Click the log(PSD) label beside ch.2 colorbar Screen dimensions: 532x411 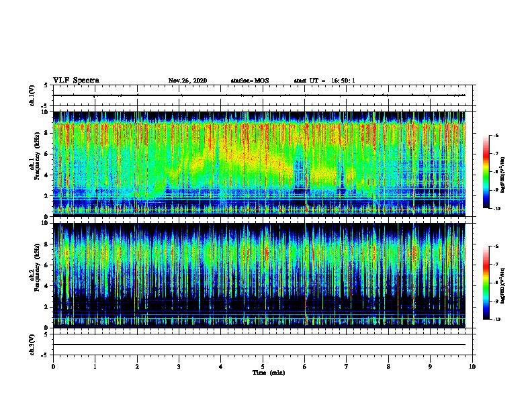tap(502, 285)
